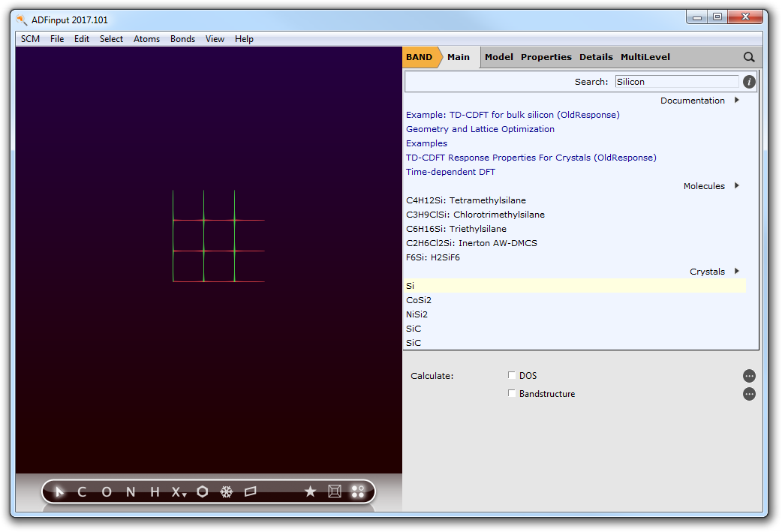The image size is (782, 532).
Task: Click the benzene ring structure tool
Action: (x=203, y=492)
